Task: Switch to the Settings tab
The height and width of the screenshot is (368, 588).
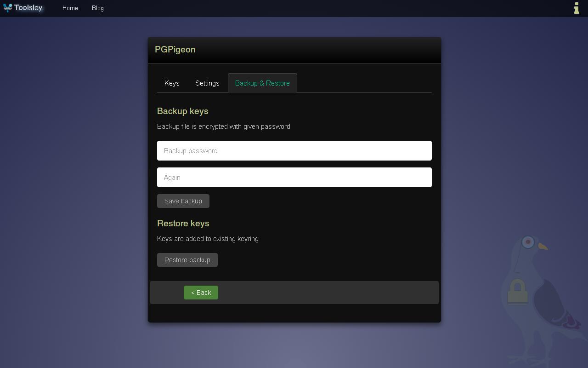Action: [207, 83]
